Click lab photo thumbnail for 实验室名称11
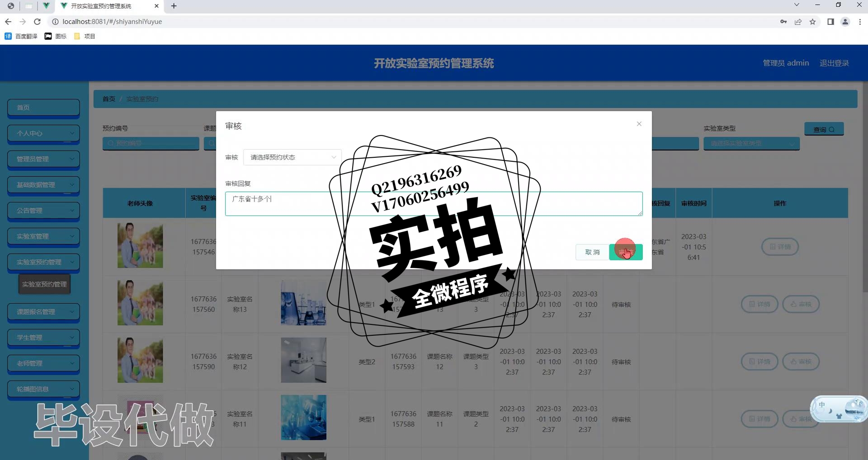Image resolution: width=868 pixels, height=460 pixels. (x=303, y=418)
